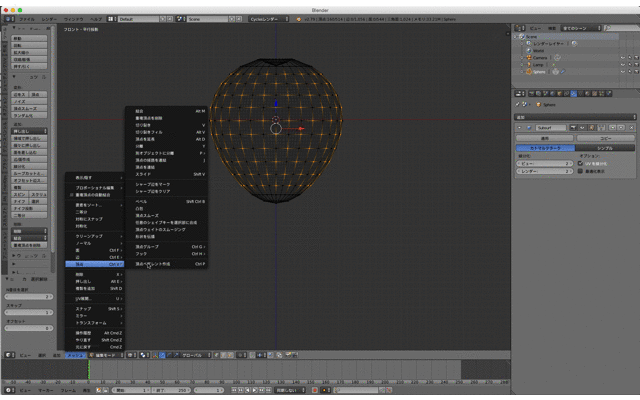Enable the optimal display checkbox
This screenshot has width=640, height=400.
point(581,170)
